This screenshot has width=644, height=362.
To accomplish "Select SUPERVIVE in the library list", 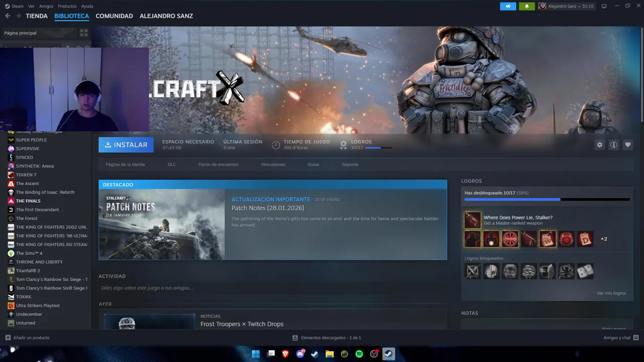I will tap(27, 149).
